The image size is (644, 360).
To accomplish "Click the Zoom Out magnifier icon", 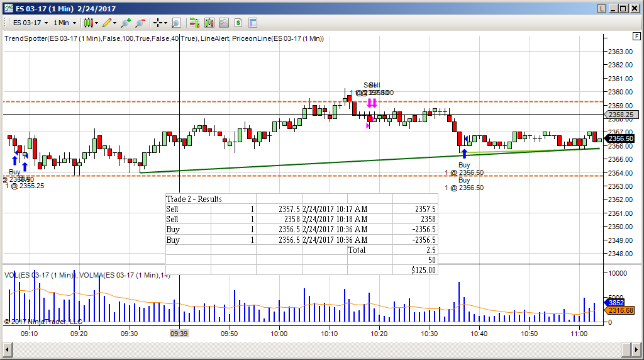I will (x=140, y=23).
